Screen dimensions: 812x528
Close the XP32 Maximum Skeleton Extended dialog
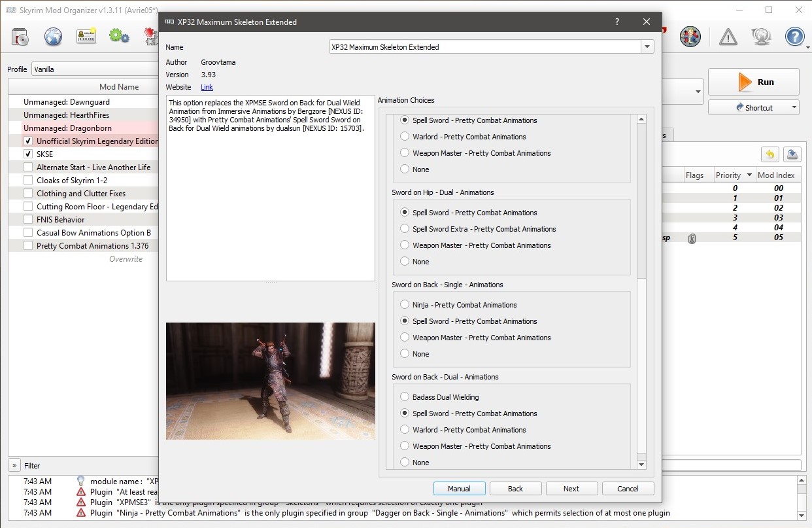click(647, 22)
